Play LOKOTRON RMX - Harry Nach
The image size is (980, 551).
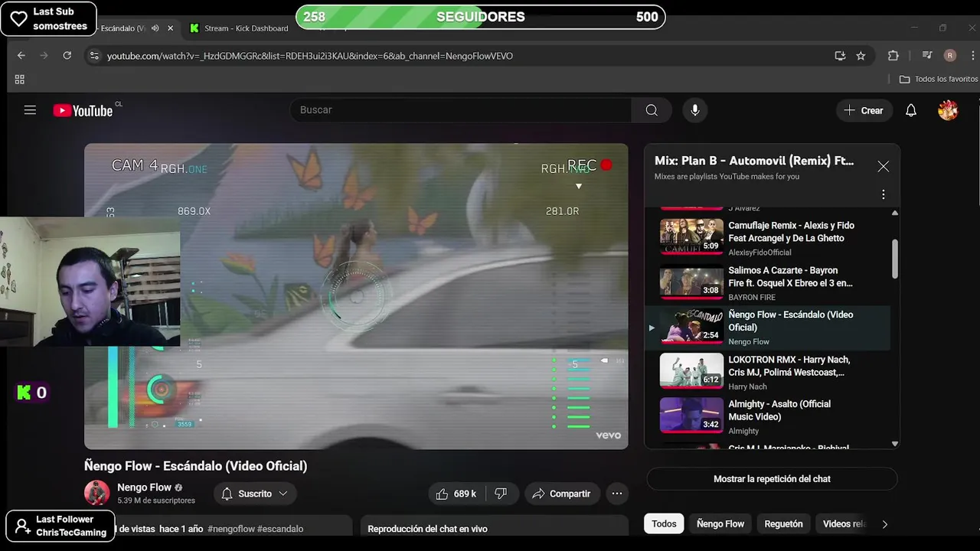(x=767, y=373)
